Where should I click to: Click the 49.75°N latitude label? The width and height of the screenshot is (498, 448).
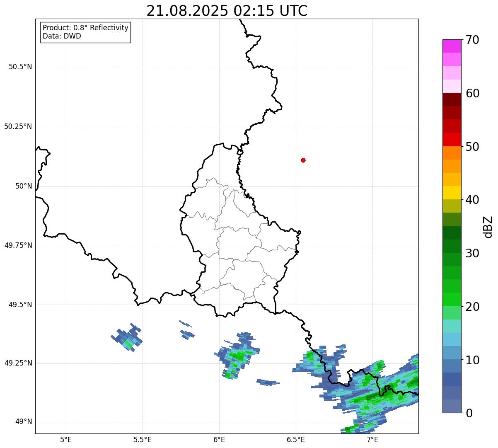point(18,245)
